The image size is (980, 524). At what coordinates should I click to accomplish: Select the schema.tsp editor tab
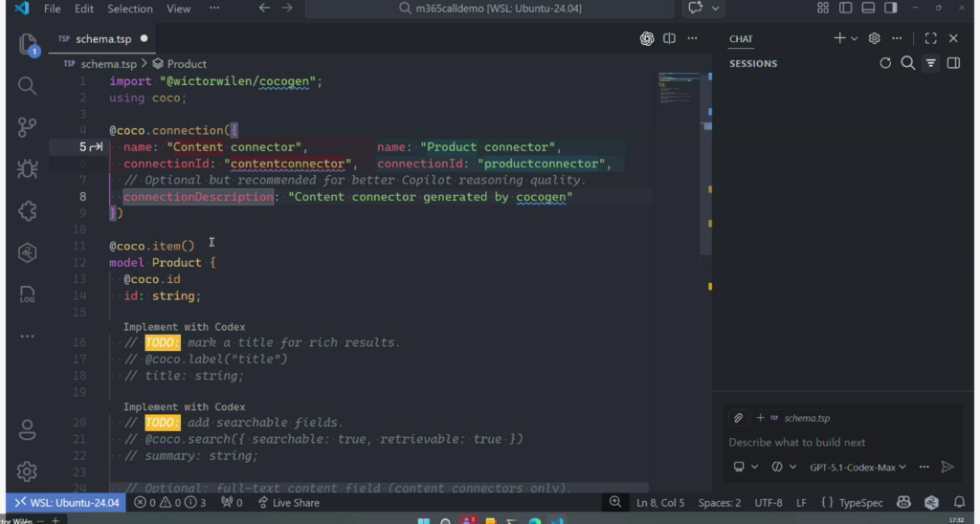102,39
